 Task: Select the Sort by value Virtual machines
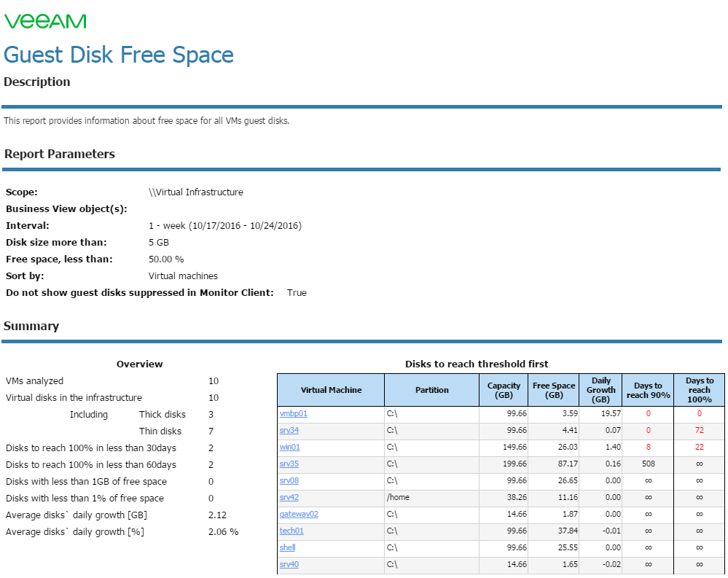(x=183, y=276)
